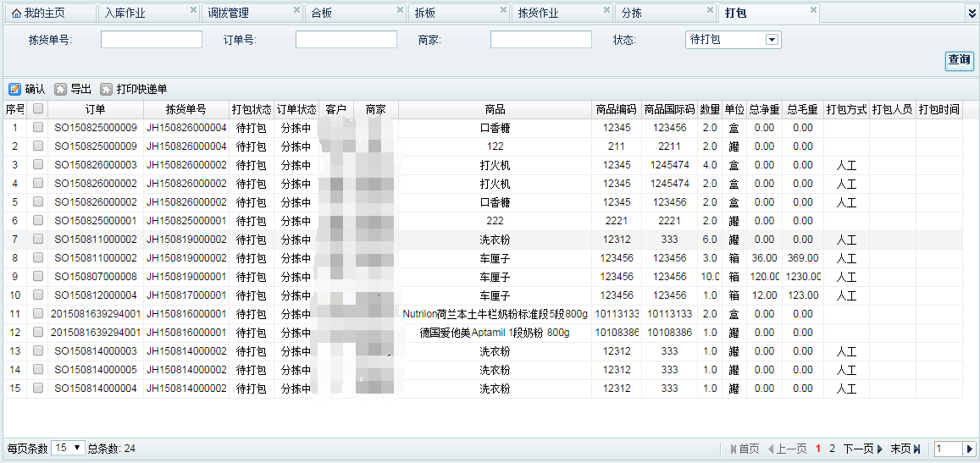Screen dimensions: 980x463
Task: Open the 状态 status dropdown
Action: click(x=771, y=40)
